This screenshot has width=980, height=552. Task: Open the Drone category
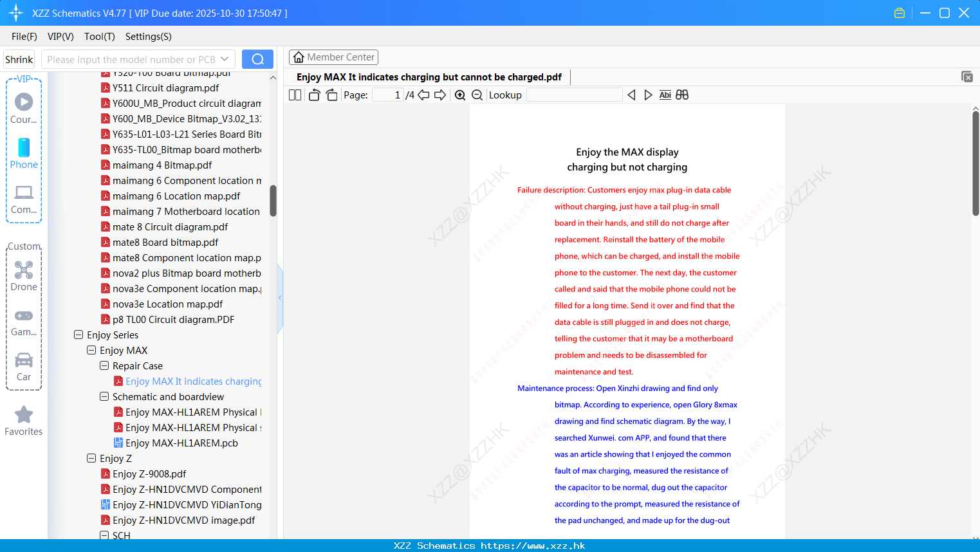pyautogui.click(x=24, y=276)
